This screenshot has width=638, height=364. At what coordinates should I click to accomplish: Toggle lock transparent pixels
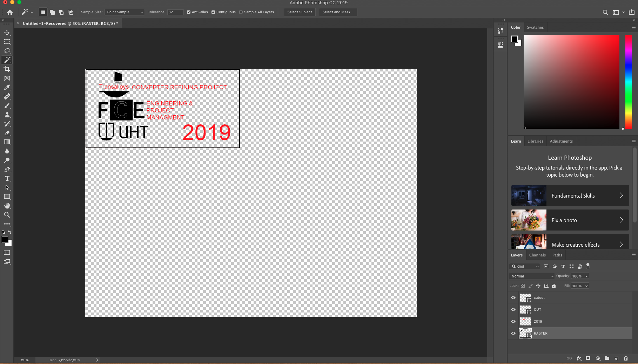(x=523, y=286)
